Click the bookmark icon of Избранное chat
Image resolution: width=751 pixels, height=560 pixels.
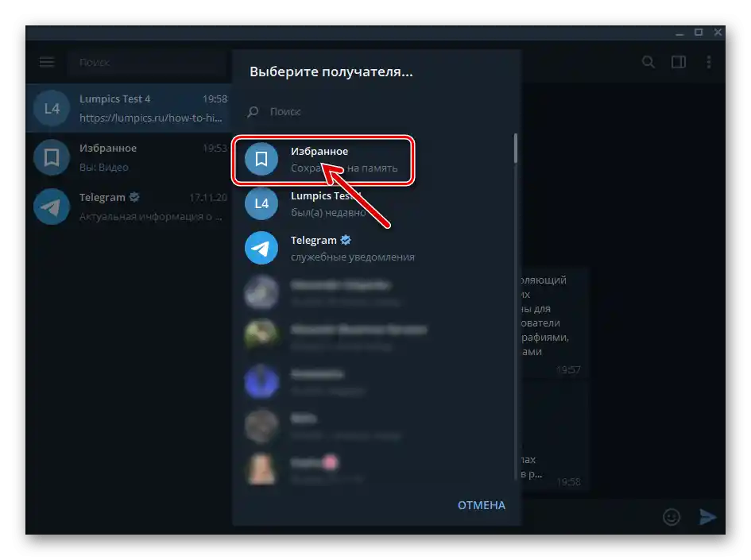click(x=51, y=157)
